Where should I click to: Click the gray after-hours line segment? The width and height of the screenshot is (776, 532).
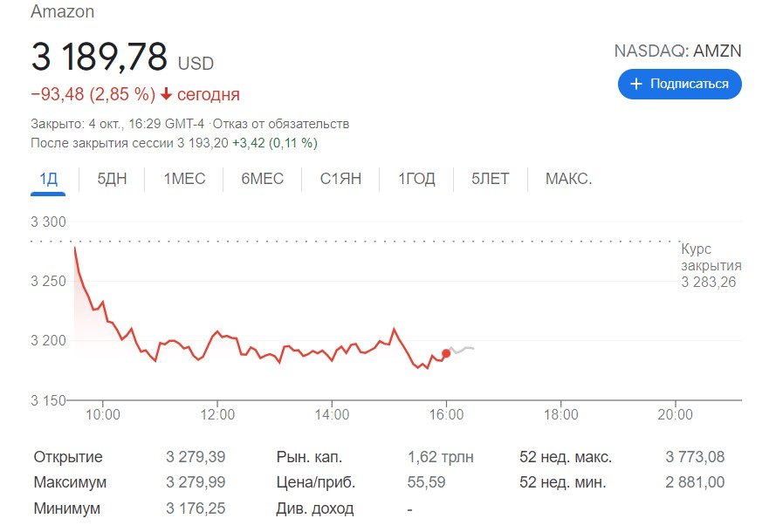[x=461, y=349]
